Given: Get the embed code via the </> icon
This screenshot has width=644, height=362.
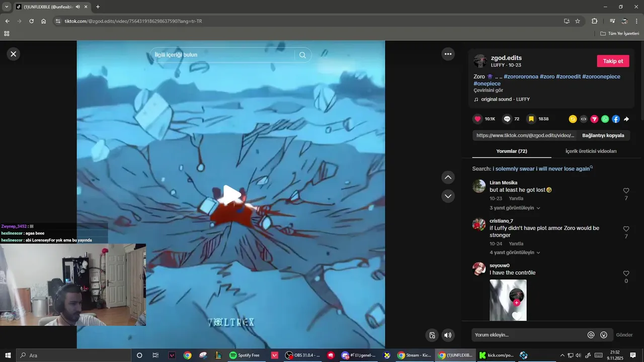Looking at the screenshot, I should point(584,119).
